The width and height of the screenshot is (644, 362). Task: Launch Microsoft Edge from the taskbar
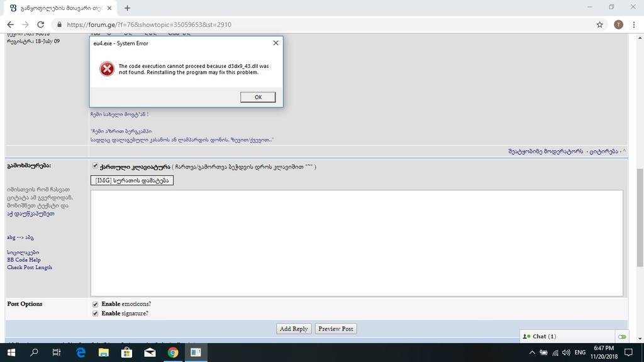coord(80,353)
